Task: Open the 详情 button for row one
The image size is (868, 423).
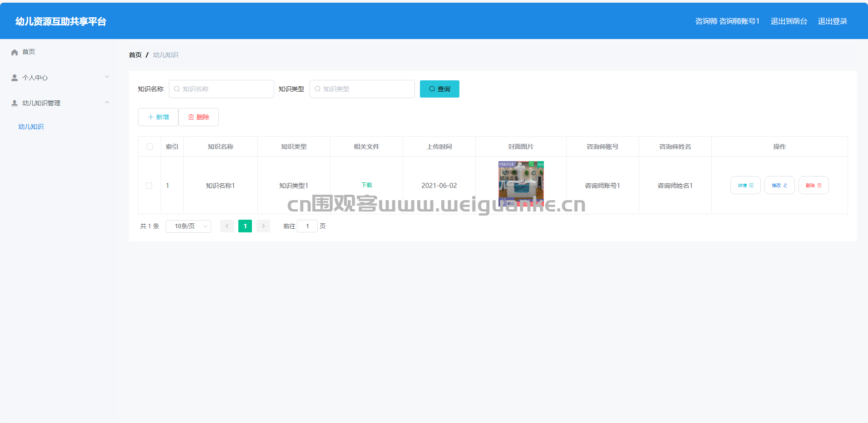Action: 745,185
